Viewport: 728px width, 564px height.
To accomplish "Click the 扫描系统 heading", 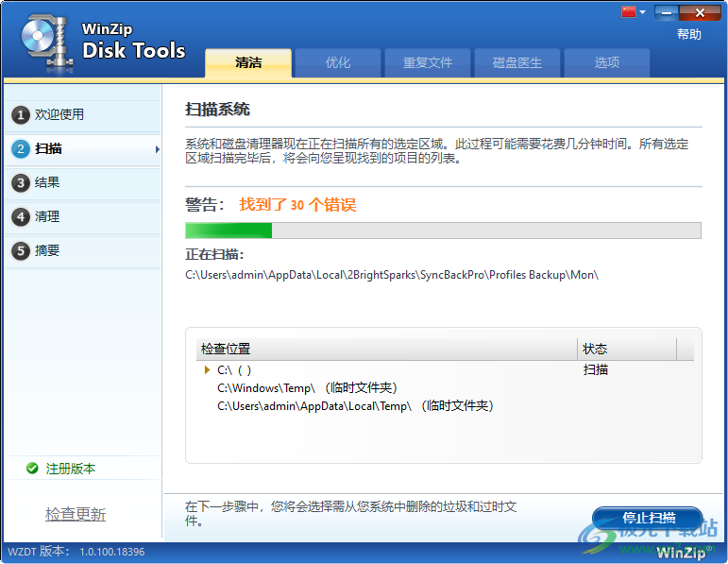I will [217, 110].
